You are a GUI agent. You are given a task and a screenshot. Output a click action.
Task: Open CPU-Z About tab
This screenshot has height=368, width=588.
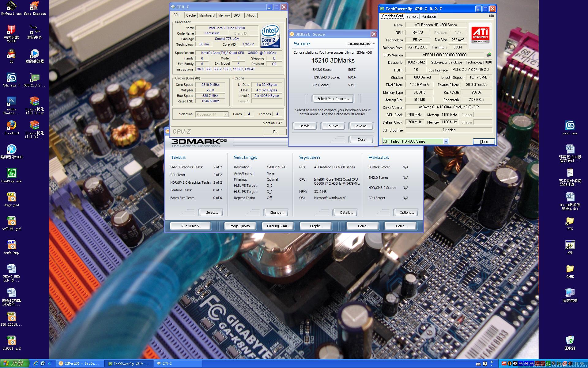pyautogui.click(x=251, y=15)
